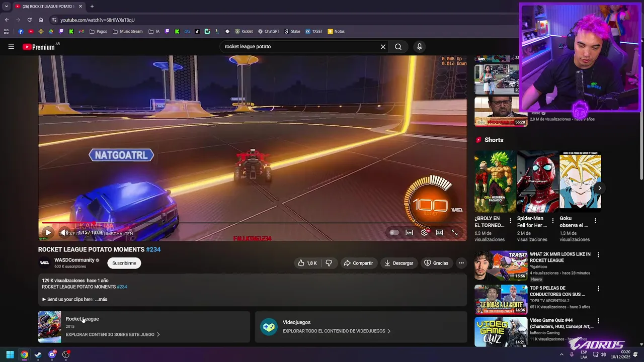The height and width of the screenshot is (362, 644).
Task: Switch to theater mode
Action: pyautogui.click(x=440, y=233)
